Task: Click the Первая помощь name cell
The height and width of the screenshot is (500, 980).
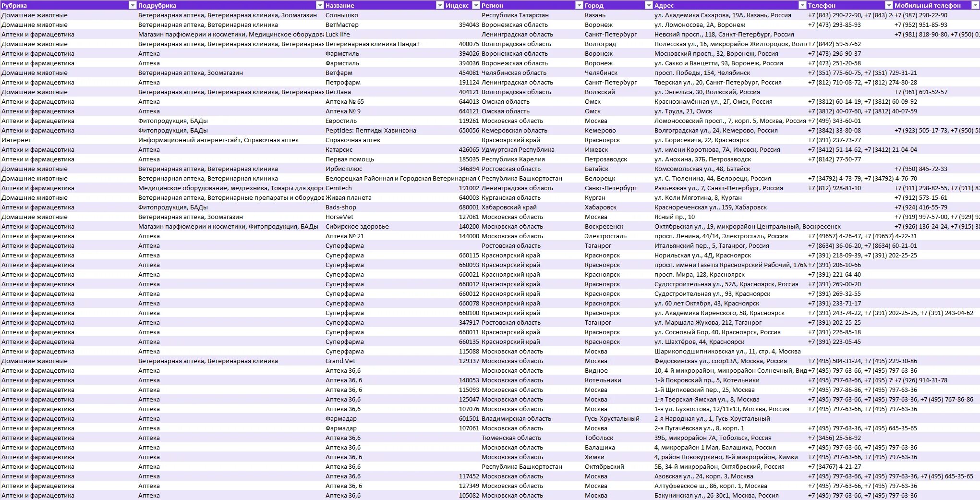Action: click(384, 159)
